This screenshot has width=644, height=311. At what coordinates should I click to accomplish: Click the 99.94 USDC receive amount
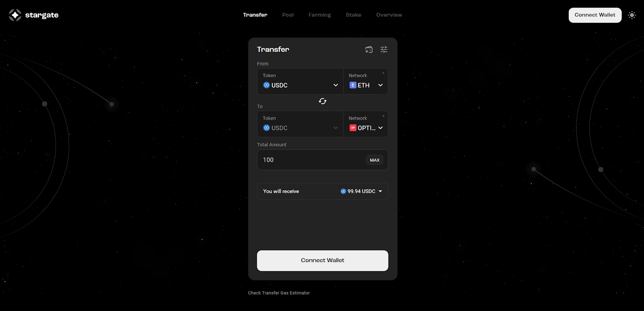361,192
